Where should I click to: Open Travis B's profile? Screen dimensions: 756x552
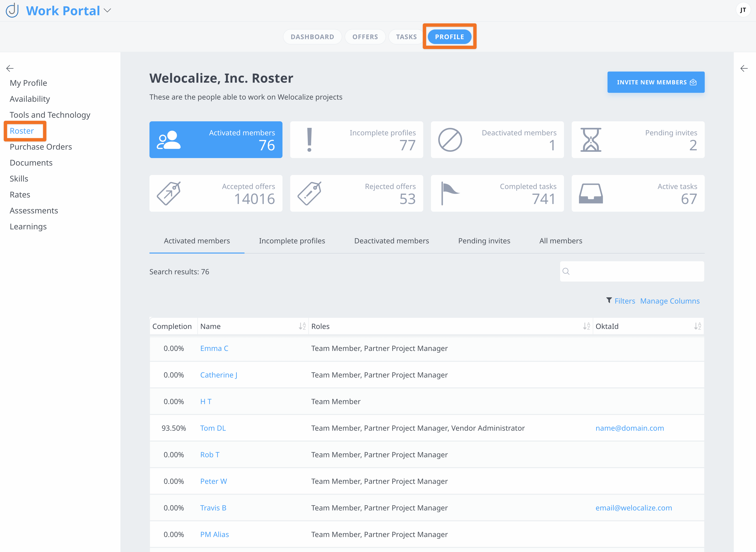pyautogui.click(x=213, y=508)
